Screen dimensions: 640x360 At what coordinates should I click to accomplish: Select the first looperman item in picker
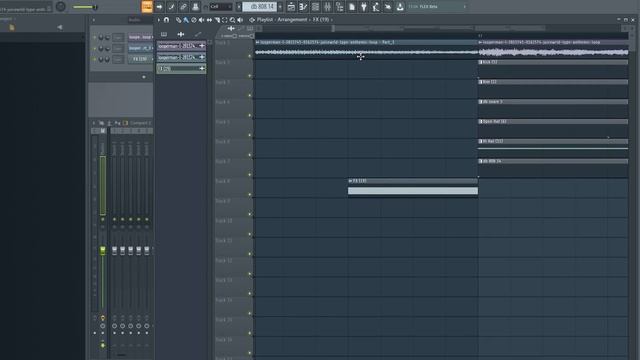181,46
